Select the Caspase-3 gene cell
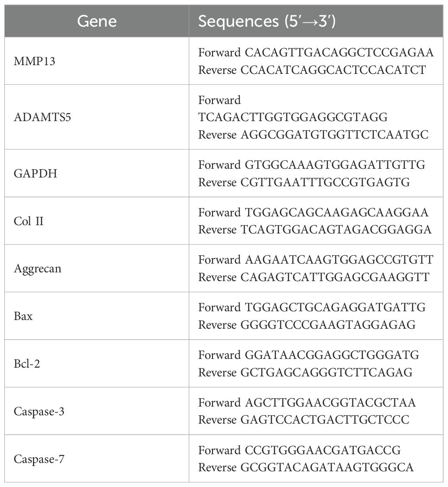448x487 pixels. [x=38, y=411]
